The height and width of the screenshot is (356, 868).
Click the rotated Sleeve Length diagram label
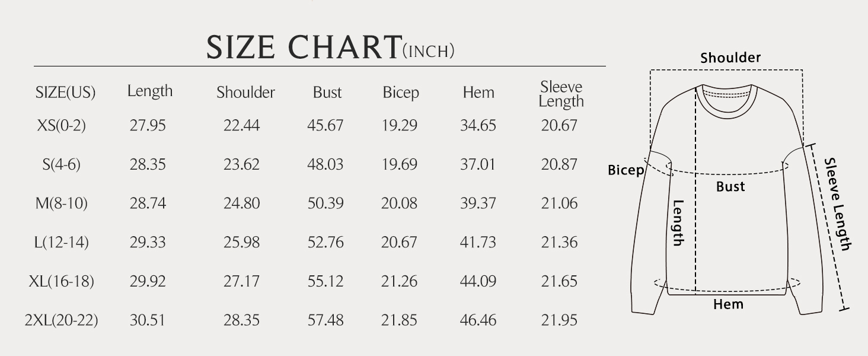pyautogui.click(x=838, y=204)
